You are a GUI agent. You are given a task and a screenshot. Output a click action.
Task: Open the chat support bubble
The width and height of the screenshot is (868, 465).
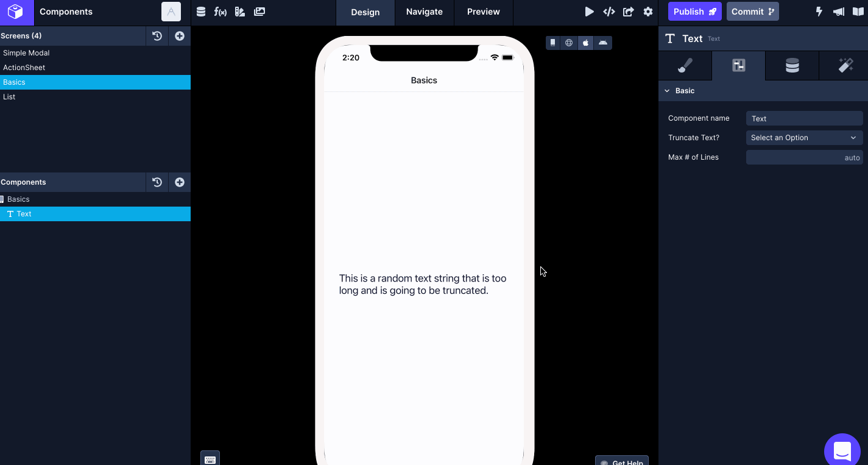842,451
